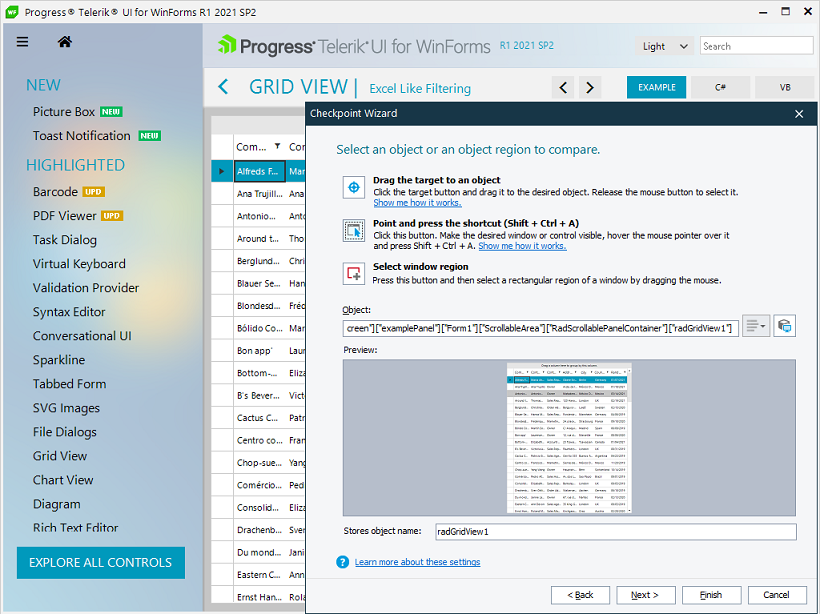Open 'Show me how it works' under Drag target
This screenshot has height=614, width=820.
417,203
